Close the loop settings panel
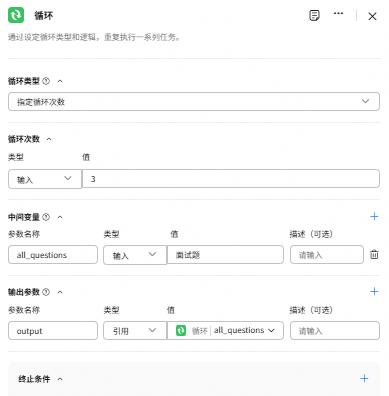 coord(372,16)
